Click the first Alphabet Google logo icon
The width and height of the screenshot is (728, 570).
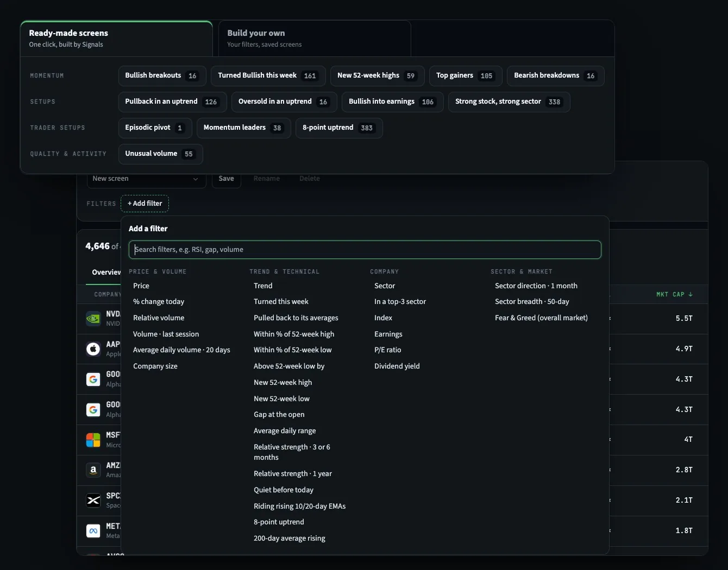tap(93, 379)
